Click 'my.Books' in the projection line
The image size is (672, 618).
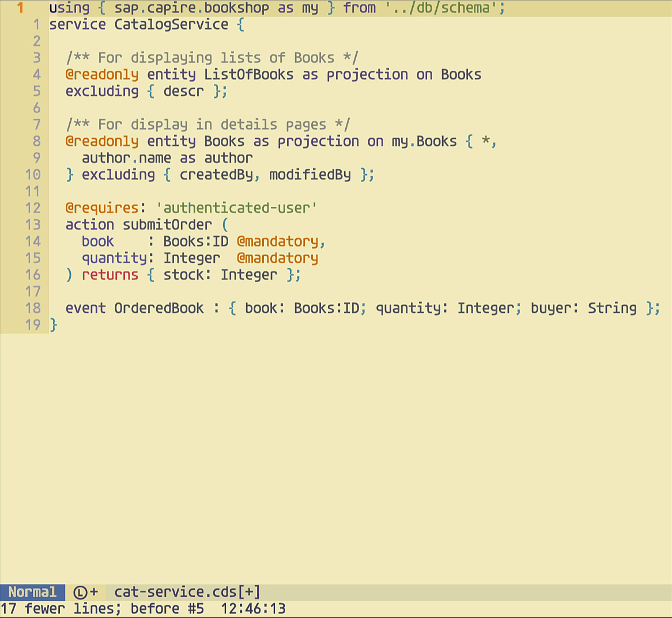[x=424, y=141]
